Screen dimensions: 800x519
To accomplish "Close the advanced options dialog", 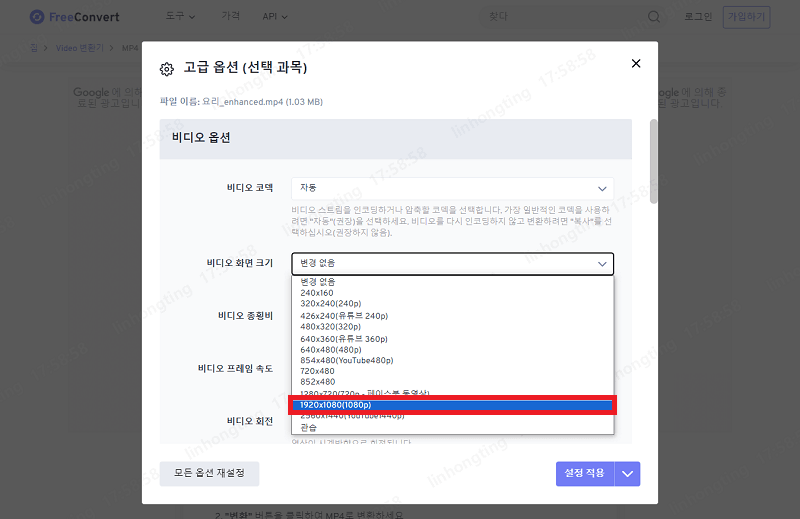I will pos(636,63).
